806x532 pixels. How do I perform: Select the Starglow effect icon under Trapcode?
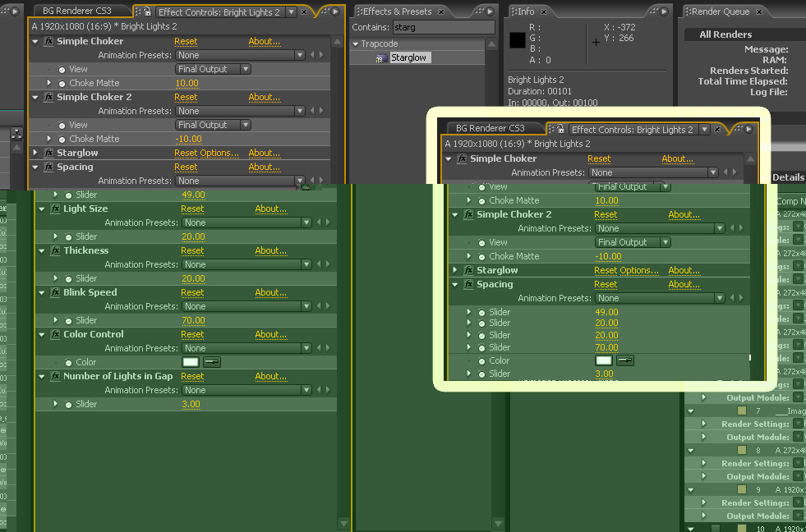coord(381,58)
